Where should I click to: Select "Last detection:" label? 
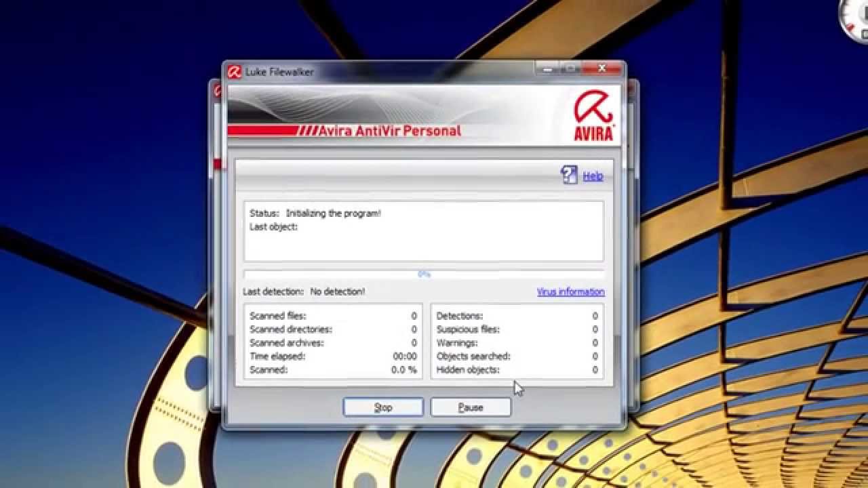coord(273,291)
